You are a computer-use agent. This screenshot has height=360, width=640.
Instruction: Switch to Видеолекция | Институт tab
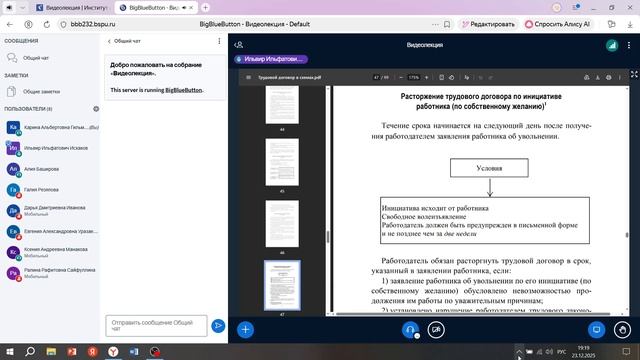coord(72,8)
